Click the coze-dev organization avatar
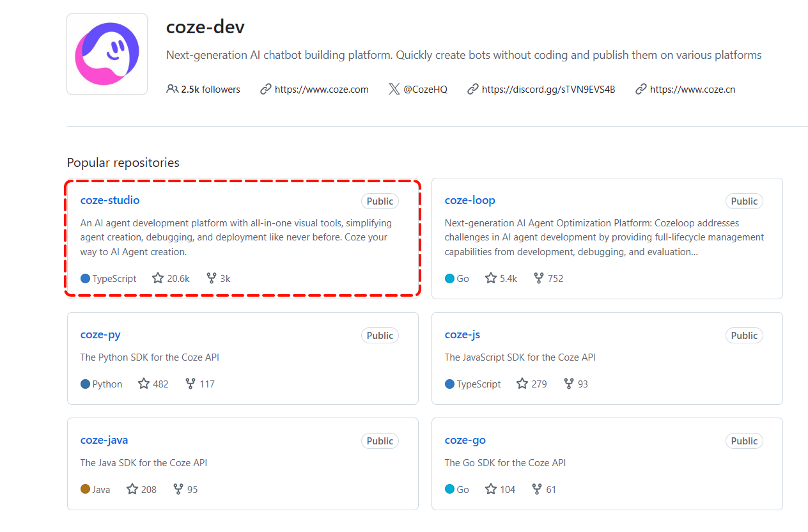Viewport: 808px width, 532px height. (x=107, y=54)
